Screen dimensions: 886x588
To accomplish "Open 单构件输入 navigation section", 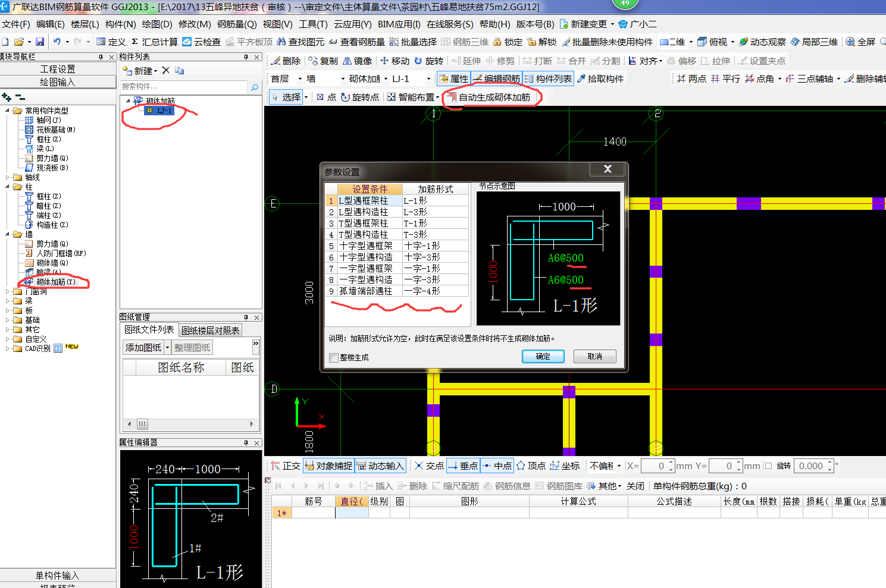I will tap(58, 575).
